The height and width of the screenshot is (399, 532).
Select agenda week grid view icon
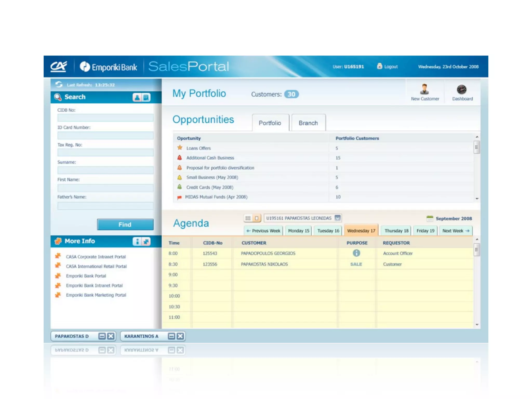[x=248, y=218]
